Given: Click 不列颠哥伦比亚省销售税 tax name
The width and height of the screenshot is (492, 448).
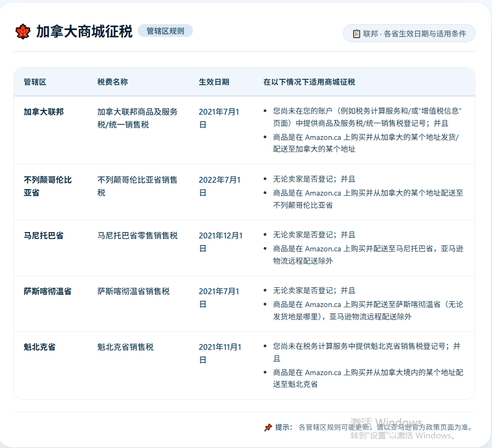Looking at the screenshot, I should click(x=137, y=186).
